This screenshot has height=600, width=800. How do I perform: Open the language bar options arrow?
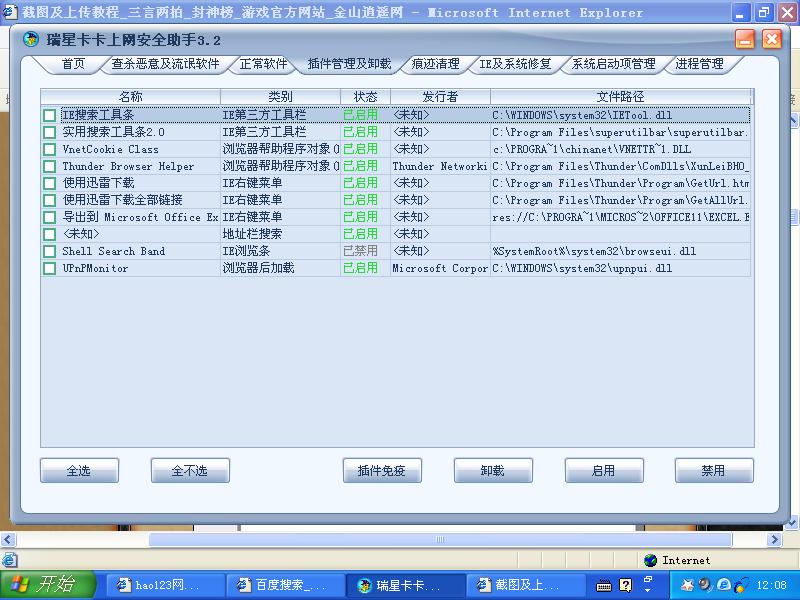click(648, 590)
